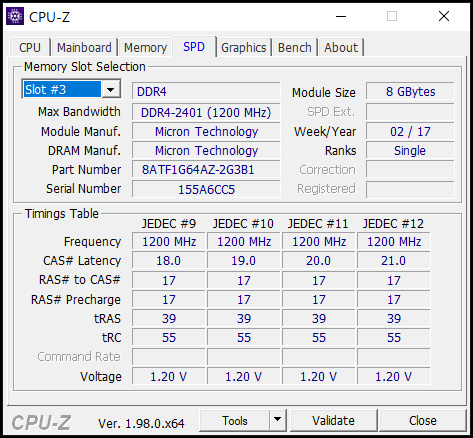Click the Tools button

(x=235, y=420)
